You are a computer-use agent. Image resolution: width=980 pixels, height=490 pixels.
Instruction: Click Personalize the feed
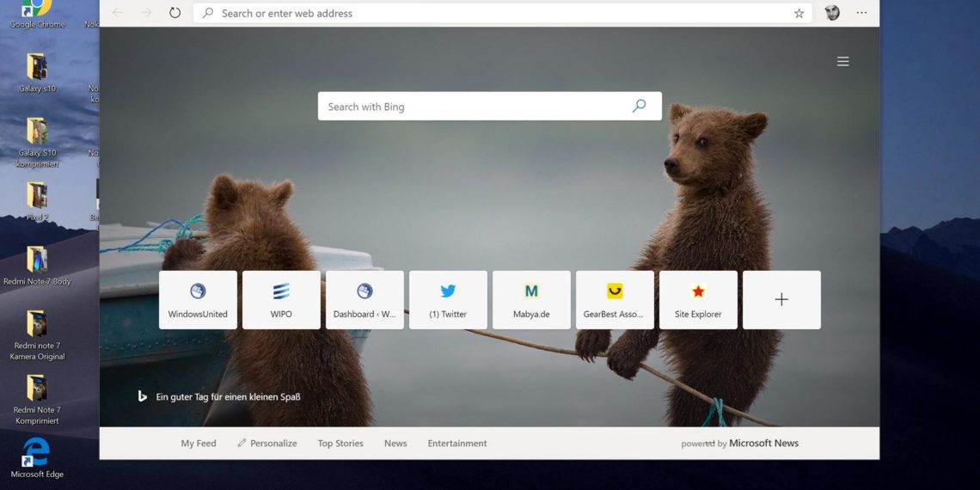pyautogui.click(x=267, y=444)
